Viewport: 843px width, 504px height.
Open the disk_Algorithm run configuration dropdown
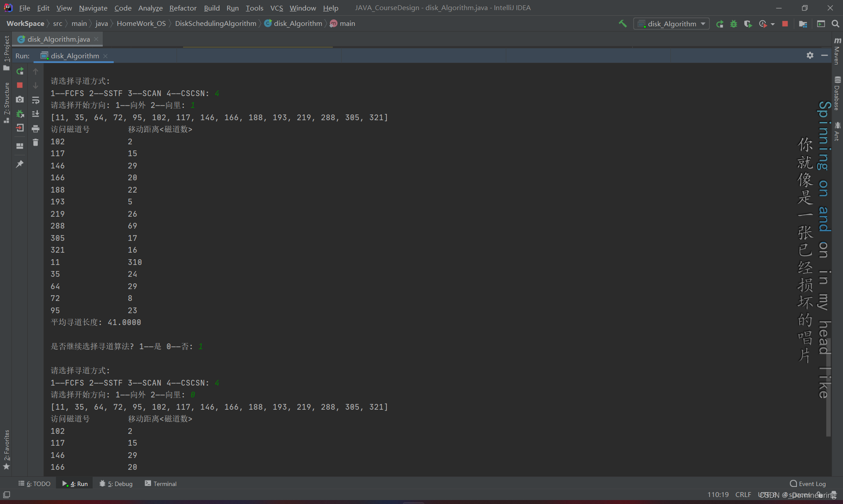pos(671,24)
